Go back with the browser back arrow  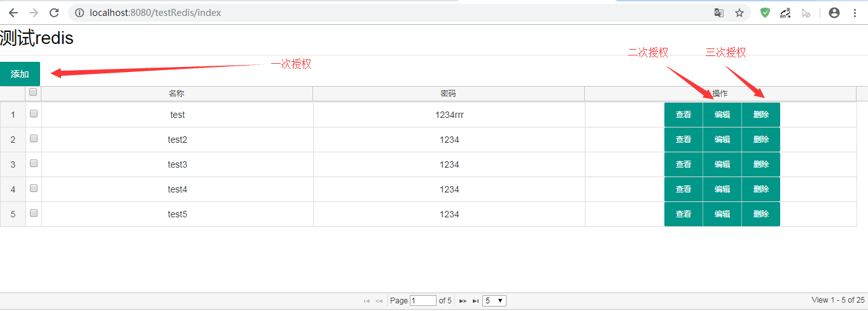click(13, 13)
